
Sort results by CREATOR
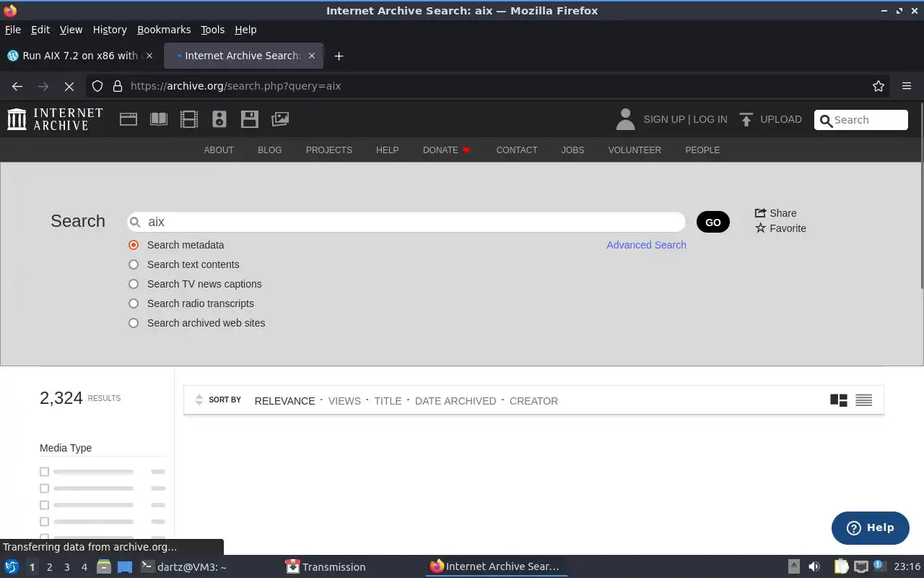533,401
